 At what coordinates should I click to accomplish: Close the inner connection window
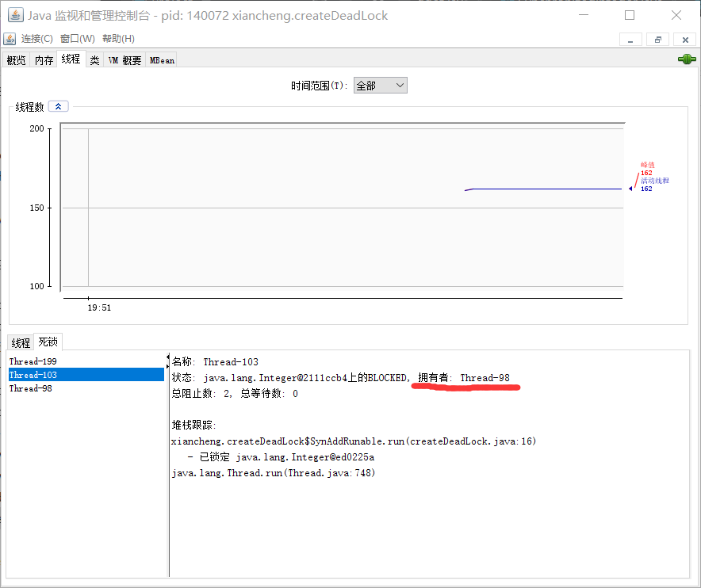point(685,40)
